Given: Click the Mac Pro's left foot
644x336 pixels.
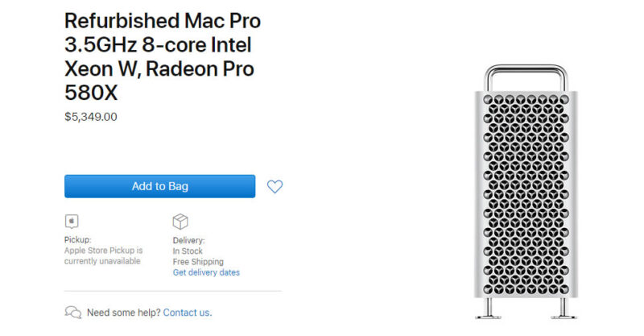Looking at the screenshot, I should point(489,310).
